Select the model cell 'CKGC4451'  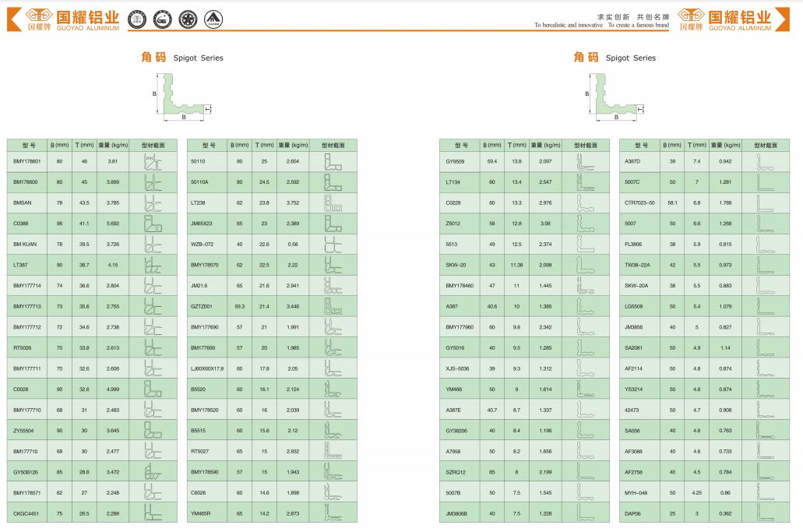click(x=26, y=513)
